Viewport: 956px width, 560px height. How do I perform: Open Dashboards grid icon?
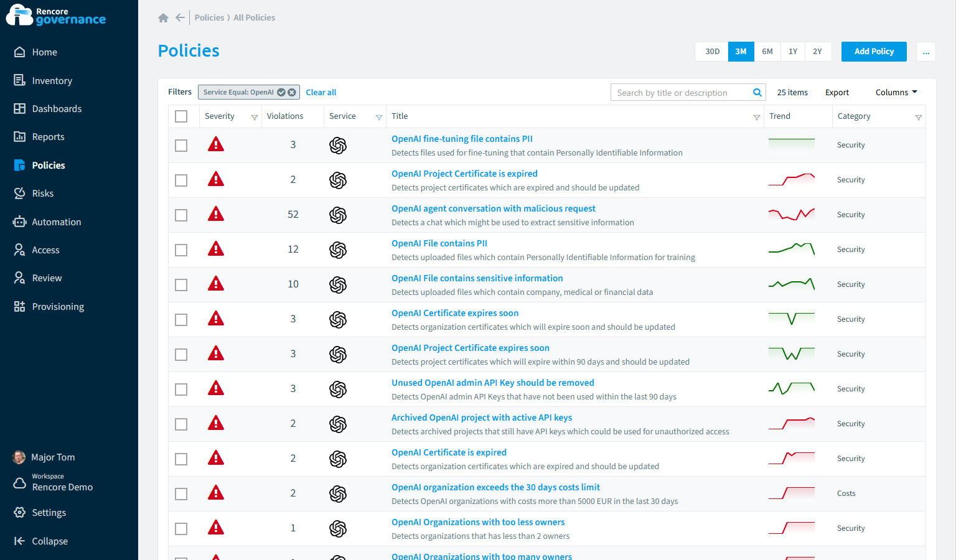[20, 108]
